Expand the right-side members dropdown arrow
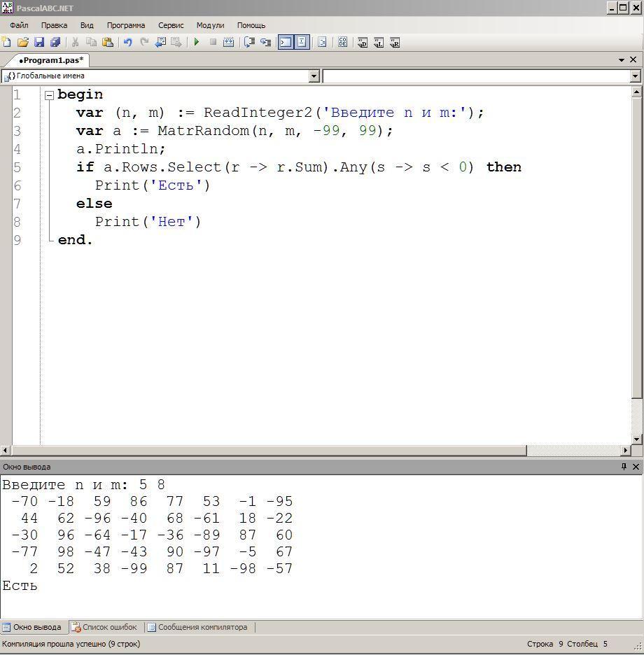 (635, 76)
